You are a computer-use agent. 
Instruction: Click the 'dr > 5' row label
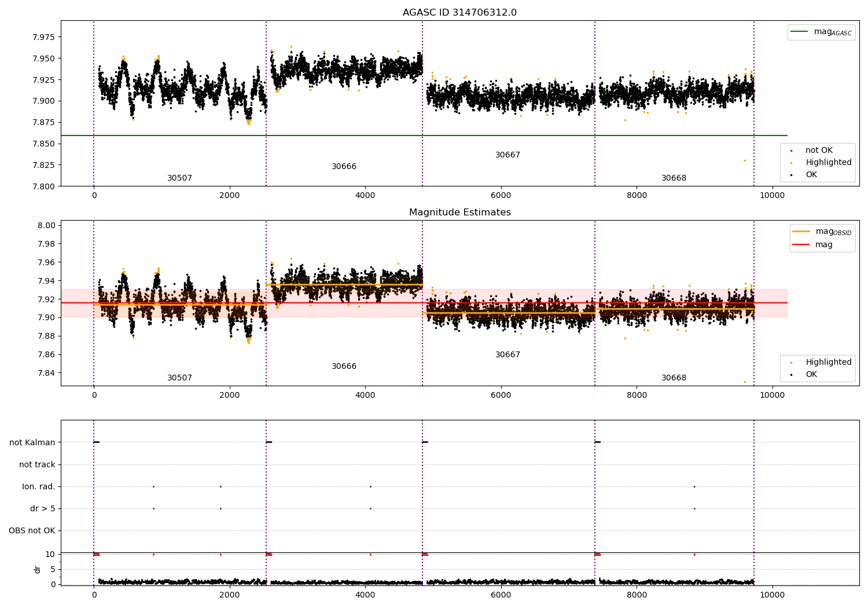[x=43, y=509]
